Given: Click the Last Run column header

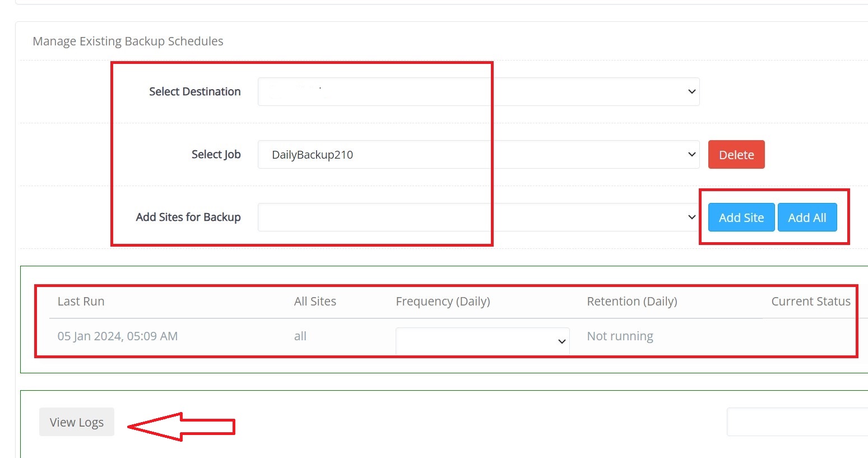Looking at the screenshot, I should click(x=81, y=301).
